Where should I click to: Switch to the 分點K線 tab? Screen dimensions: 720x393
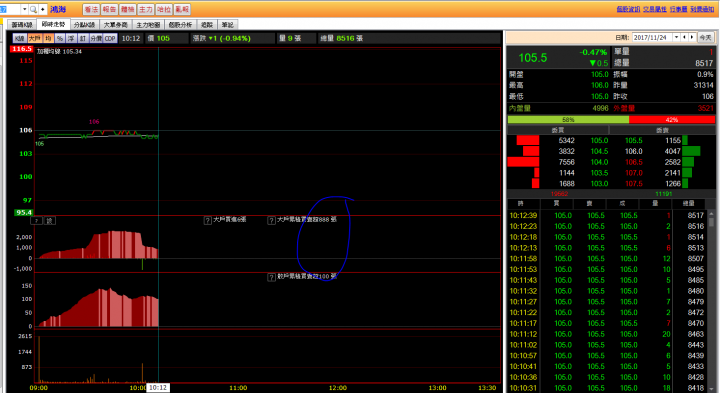coord(84,25)
